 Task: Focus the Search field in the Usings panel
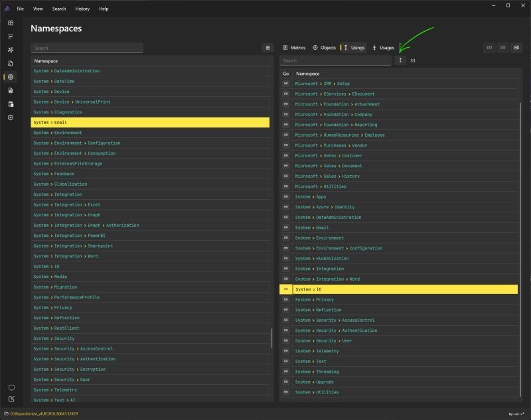point(336,60)
